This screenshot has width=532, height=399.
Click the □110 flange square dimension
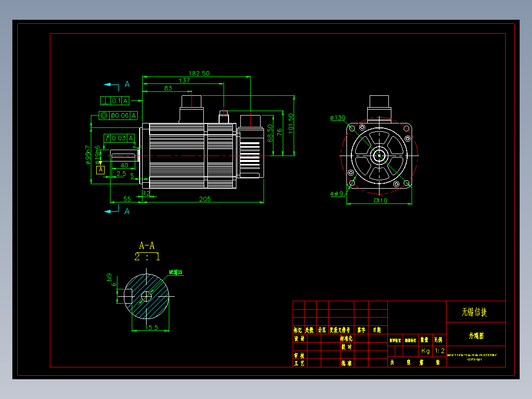[x=380, y=200]
